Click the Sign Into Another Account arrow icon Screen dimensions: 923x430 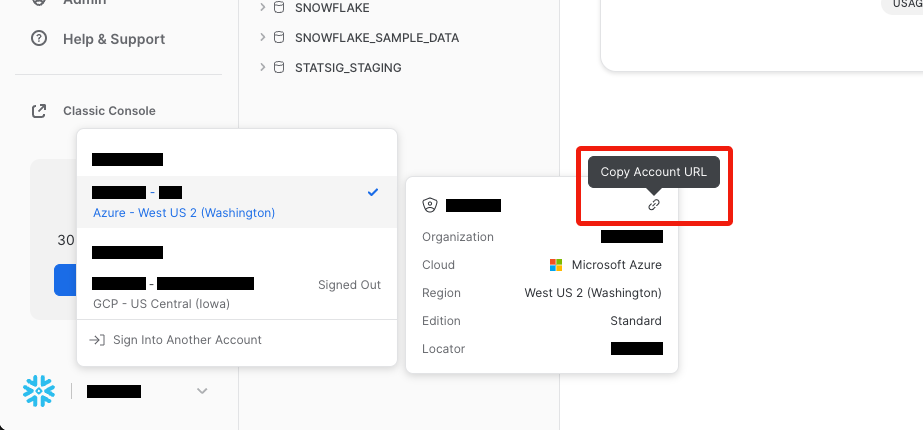pyautogui.click(x=97, y=340)
